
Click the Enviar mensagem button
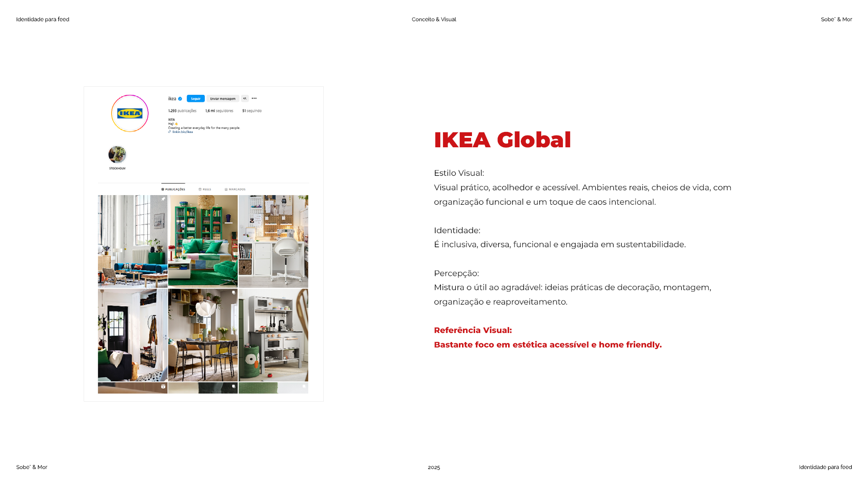(x=222, y=99)
